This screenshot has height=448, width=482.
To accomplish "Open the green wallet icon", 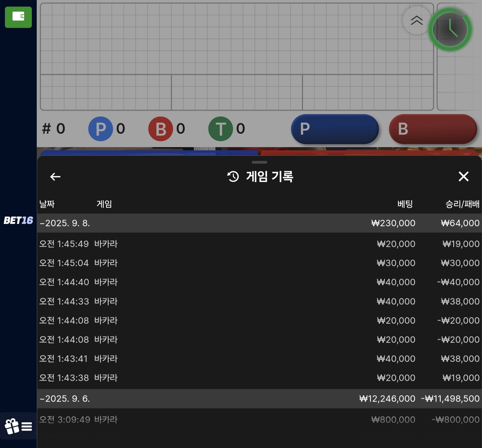I will click(x=18, y=17).
